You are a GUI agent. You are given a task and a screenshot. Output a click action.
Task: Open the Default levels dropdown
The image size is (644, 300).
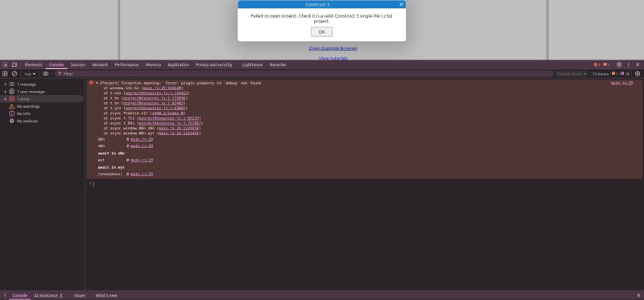click(572, 74)
